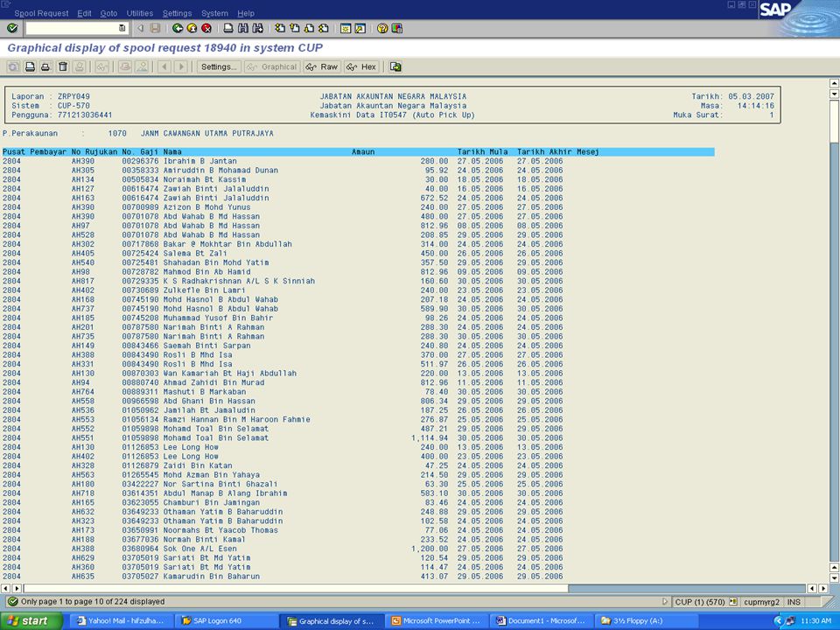Select row K S Radhakrishnan A/L S K Sinniah
The image size is (840, 630).
283,281
